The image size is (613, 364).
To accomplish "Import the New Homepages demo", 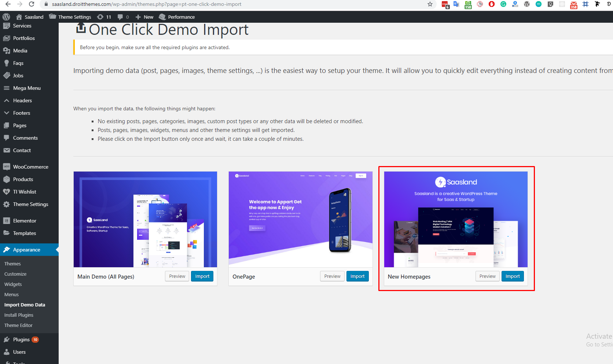I will tap(513, 276).
